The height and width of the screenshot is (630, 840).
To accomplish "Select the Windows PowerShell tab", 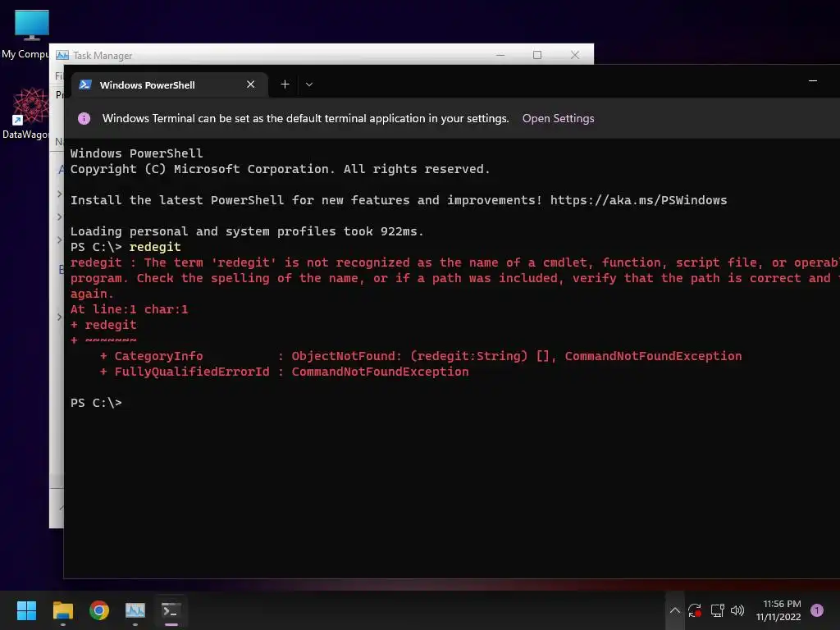I will pyautogui.click(x=169, y=84).
